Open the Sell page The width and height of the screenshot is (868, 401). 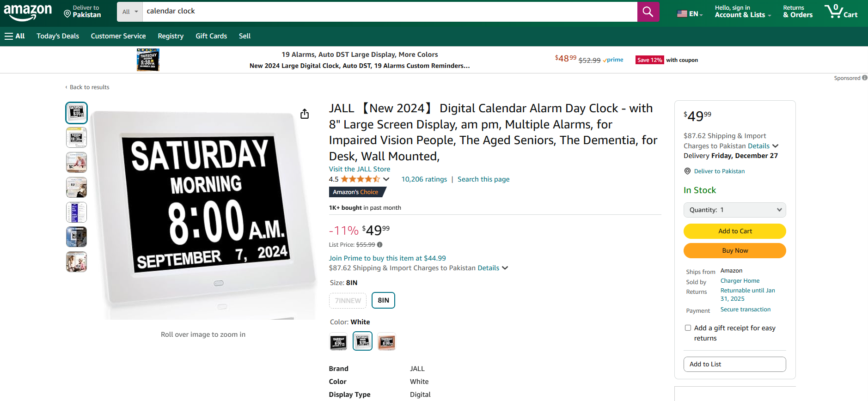click(x=245, y=36)
